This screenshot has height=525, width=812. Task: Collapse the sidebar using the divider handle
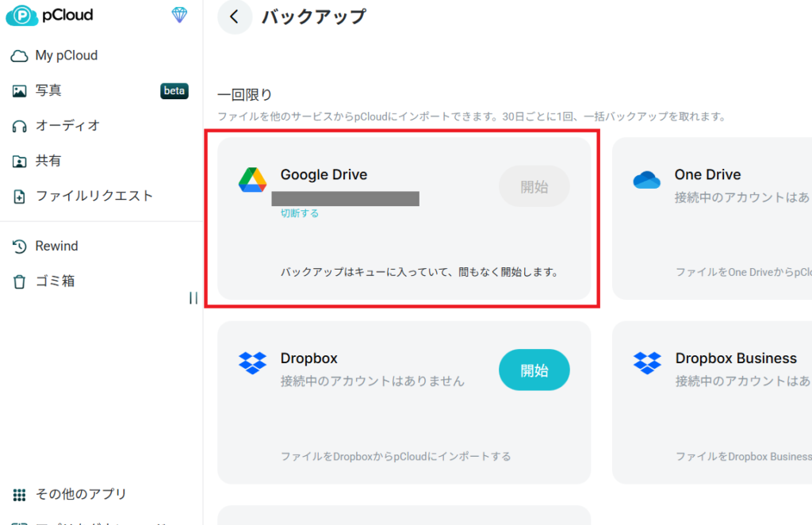click(x=193, y=298)
